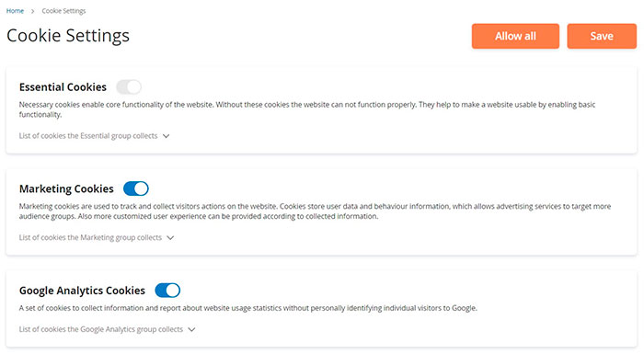Click the chevron beside the Essential group cookie list
The image size is (644, 354).
point(166,136)
